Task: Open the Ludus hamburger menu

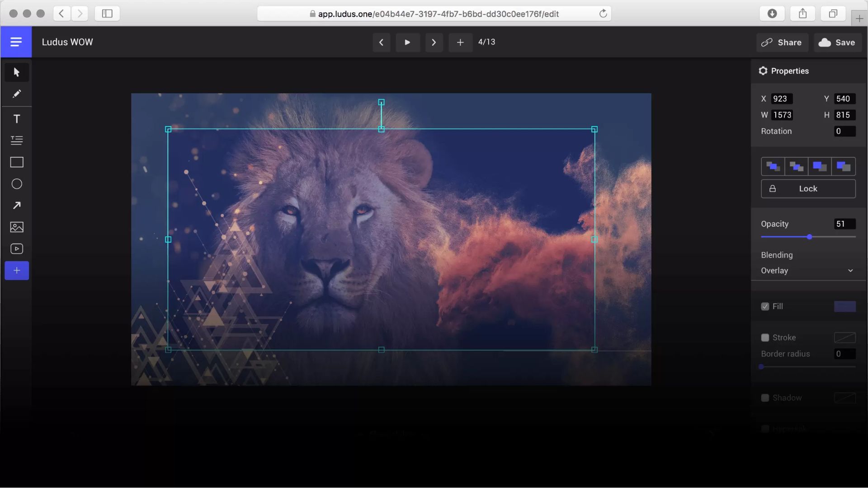Action: tap(16, 42)
